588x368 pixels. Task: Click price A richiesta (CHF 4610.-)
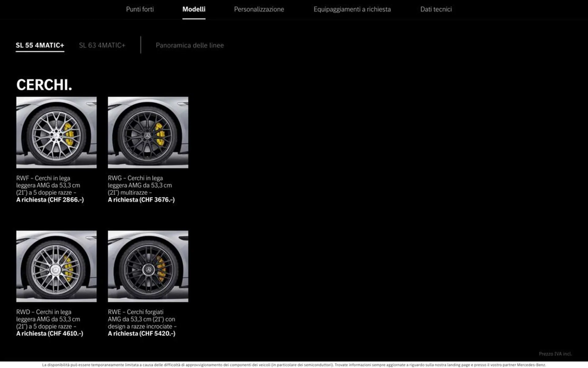click(50, 334)
